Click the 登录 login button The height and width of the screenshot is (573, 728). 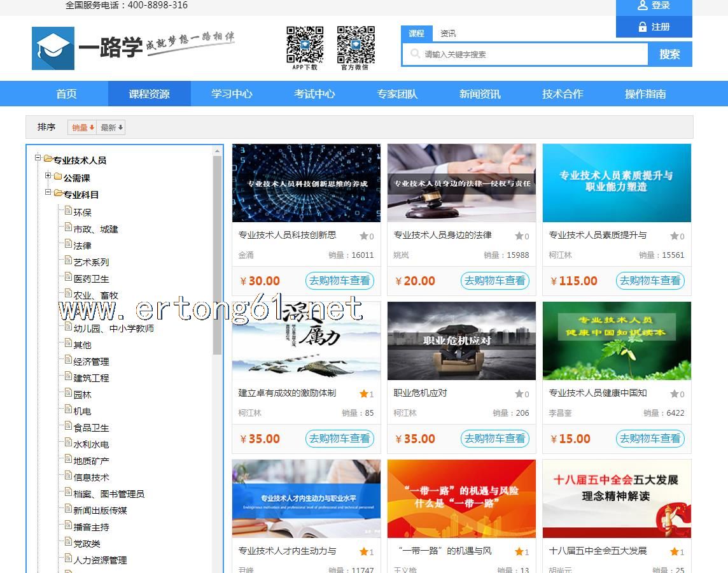click(654, 6)
